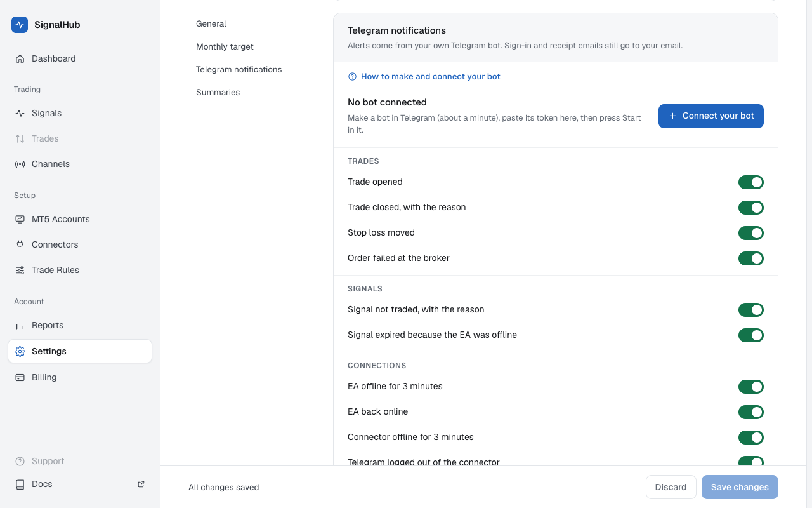Click the All changes saved status text
The width and height of the screenshot is (812, 508).
(x=224, y=487)
